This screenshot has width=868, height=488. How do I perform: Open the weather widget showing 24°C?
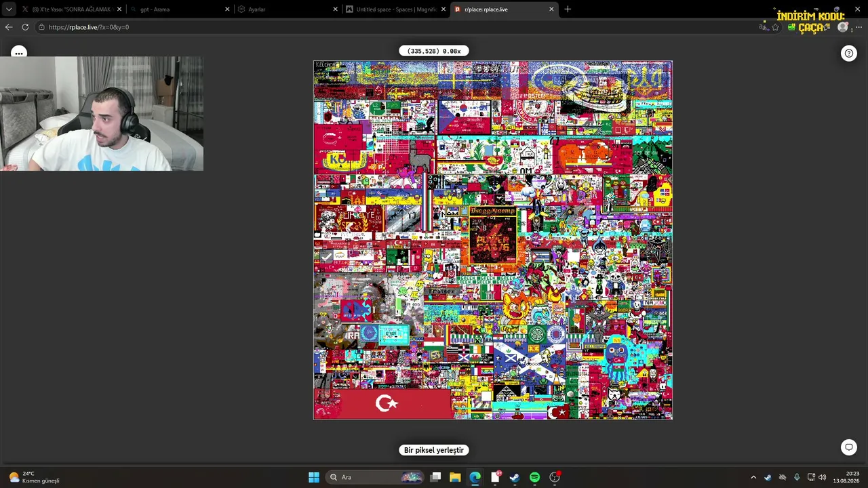34,477
